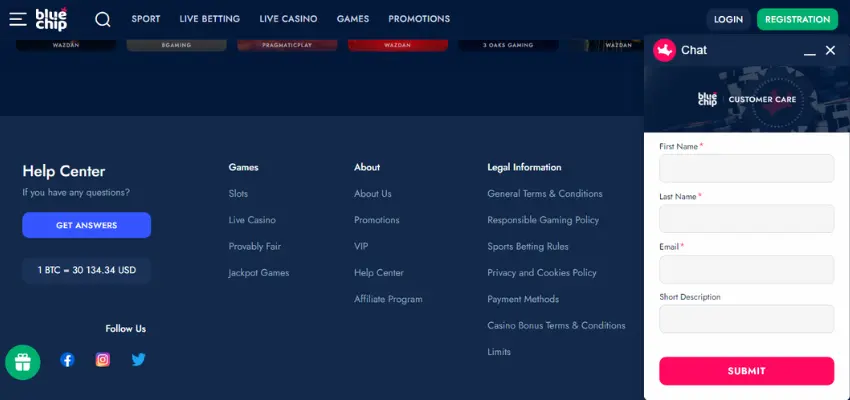Open the Instagram social icon
Viewport: 850px width, 400px height.
click(103, 360)
